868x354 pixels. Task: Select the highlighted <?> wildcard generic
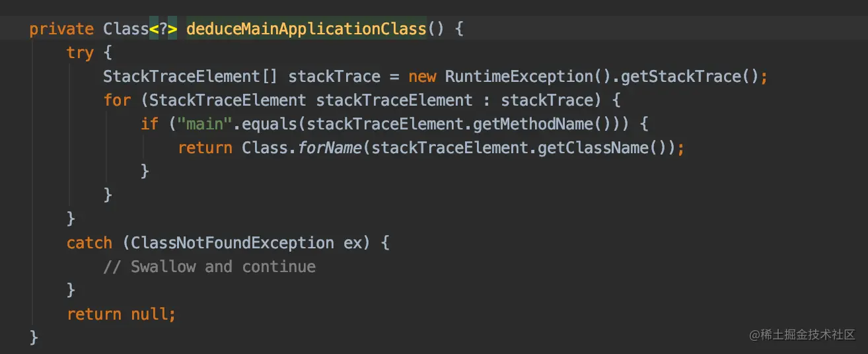pyautogui.click(x=163, y=29)
